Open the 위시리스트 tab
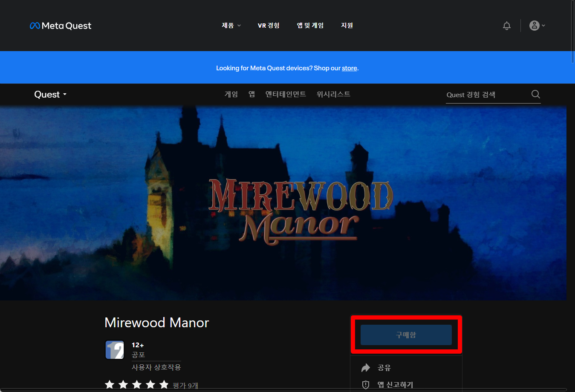This screenshot has height=392, width=575. pos(333,94)
